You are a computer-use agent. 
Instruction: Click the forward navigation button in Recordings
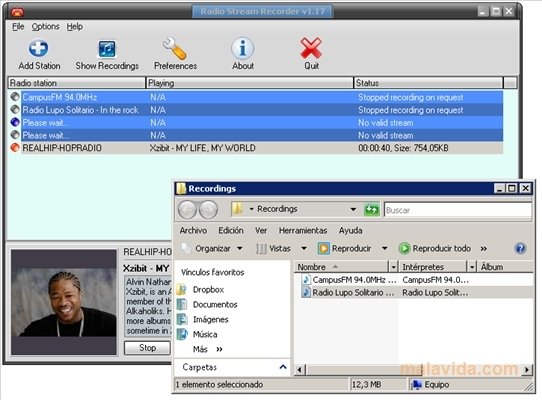(208, 210)
